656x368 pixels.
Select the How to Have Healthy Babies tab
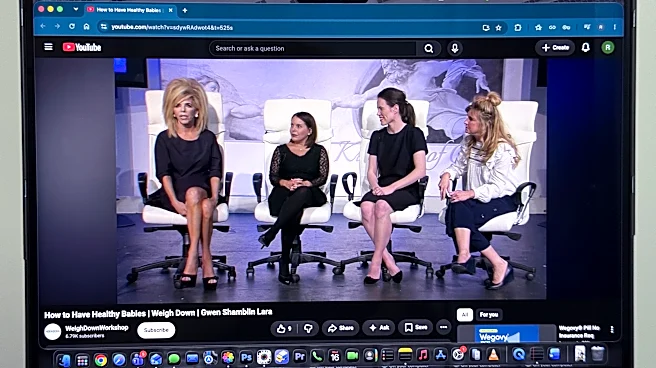tap(129, 10)
